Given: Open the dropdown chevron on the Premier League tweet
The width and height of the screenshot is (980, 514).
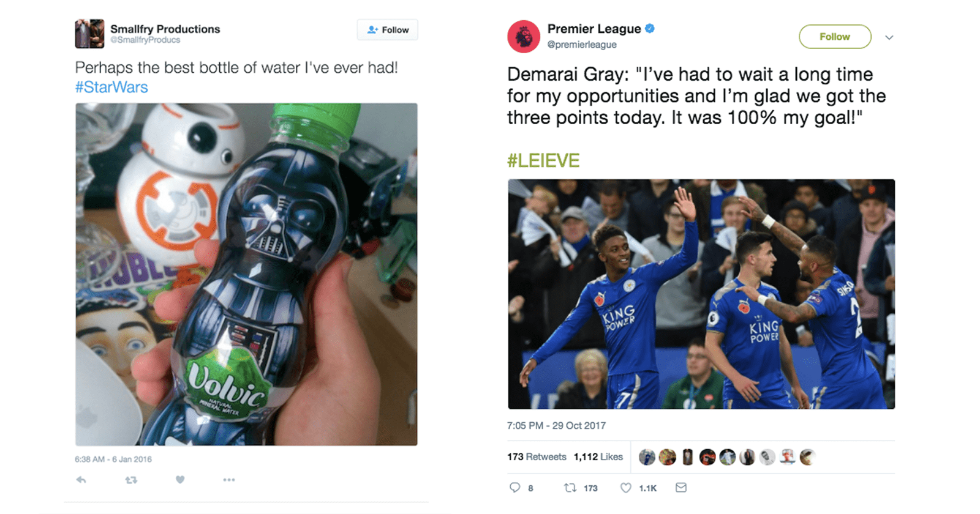Looking at the screenshot, I should click(890, 37).
